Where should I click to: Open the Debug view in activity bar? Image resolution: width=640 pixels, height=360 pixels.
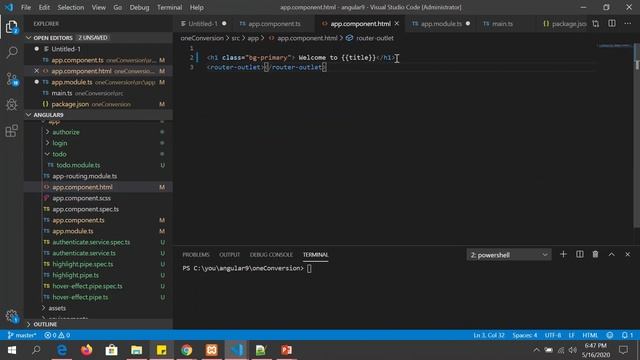12,105
